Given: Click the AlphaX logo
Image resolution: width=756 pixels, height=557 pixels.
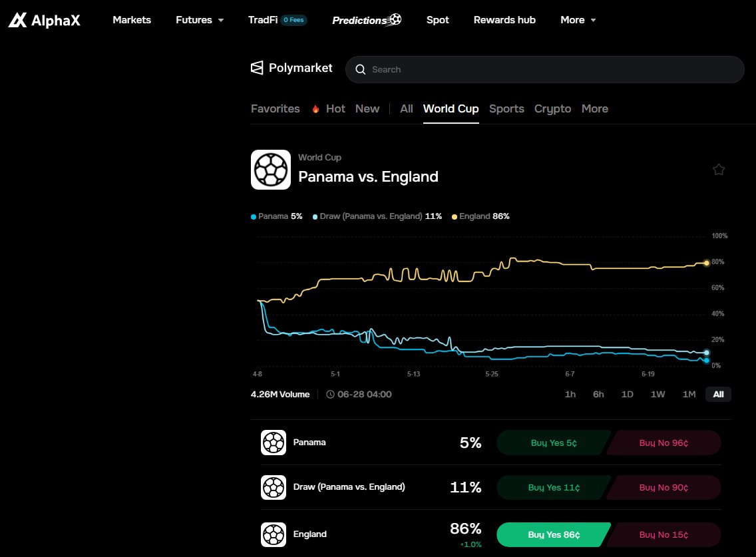Looking at the screenshot, I should (44, 20).
